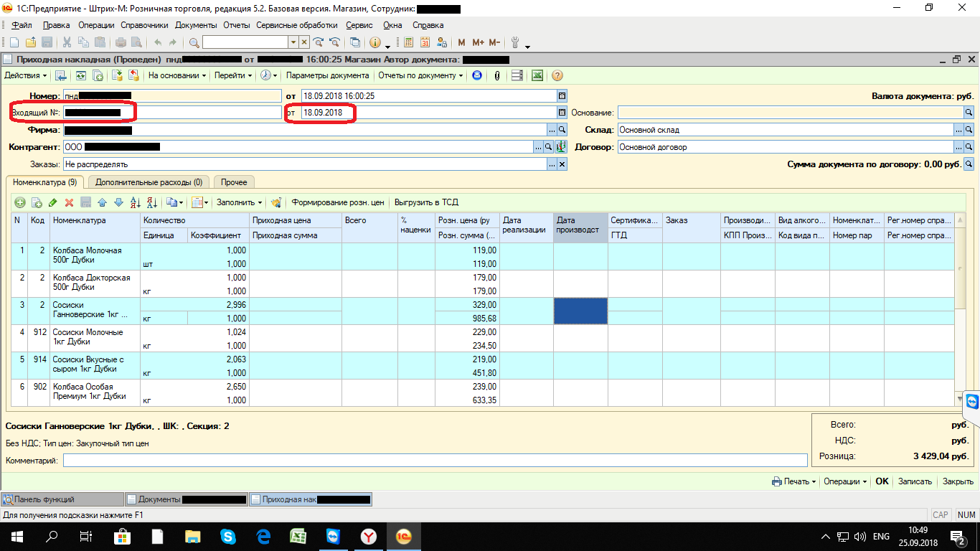The image size is (980, 551).
Task: Click the search magnifier icon in main toolbar
Action: point(194,42)
